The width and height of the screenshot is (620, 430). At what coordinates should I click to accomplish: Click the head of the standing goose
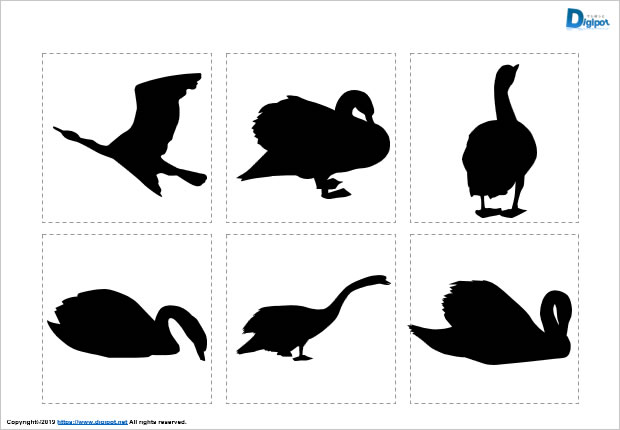click(508, 73)
